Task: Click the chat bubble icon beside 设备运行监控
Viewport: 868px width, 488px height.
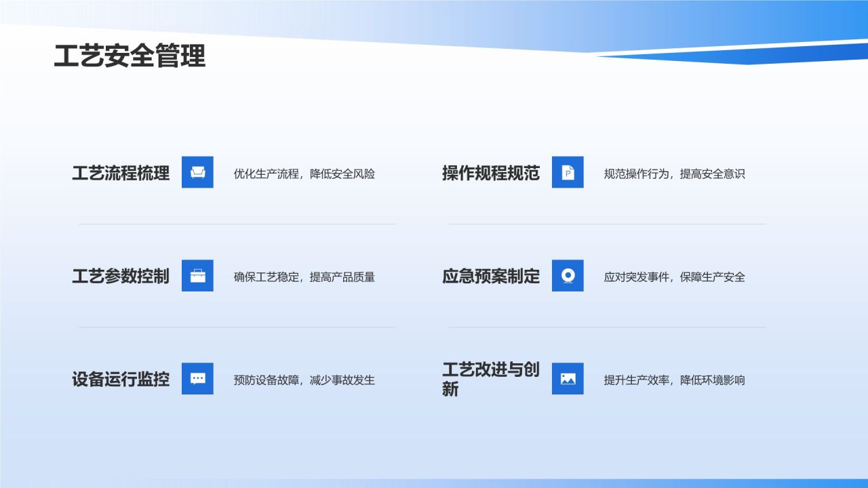Action: tap(197, 378)
